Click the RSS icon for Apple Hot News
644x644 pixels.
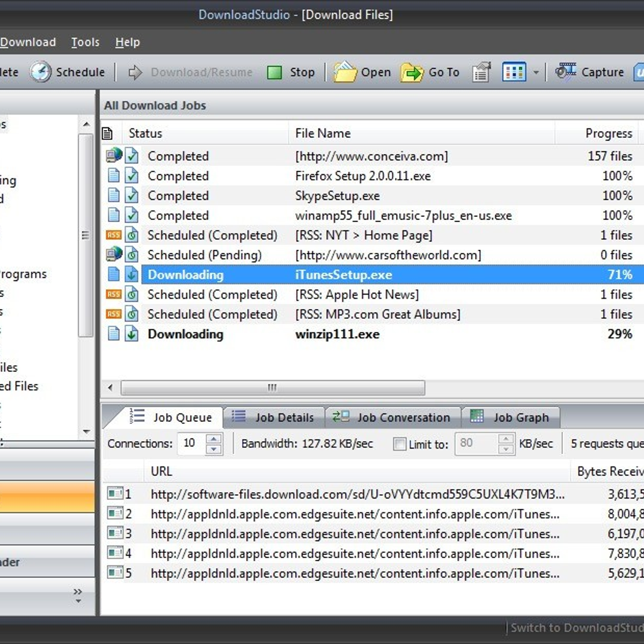click(x=114, y=294)
